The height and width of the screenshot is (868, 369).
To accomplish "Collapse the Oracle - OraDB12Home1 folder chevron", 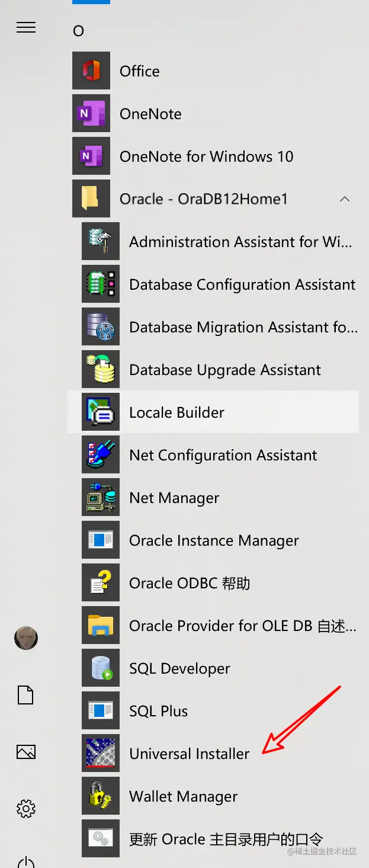I will (345, 200).
